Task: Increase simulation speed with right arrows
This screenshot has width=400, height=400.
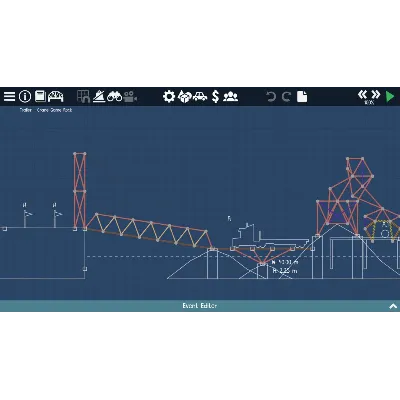Action: pos(376,94)
